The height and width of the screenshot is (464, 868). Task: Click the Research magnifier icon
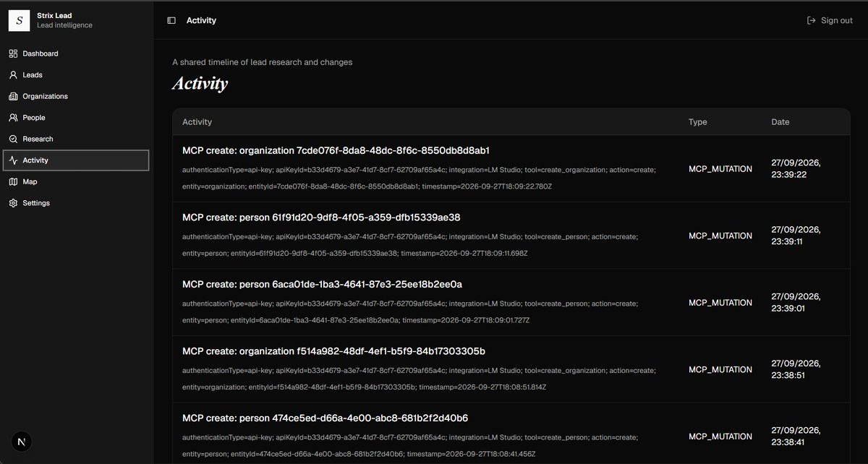13,139
